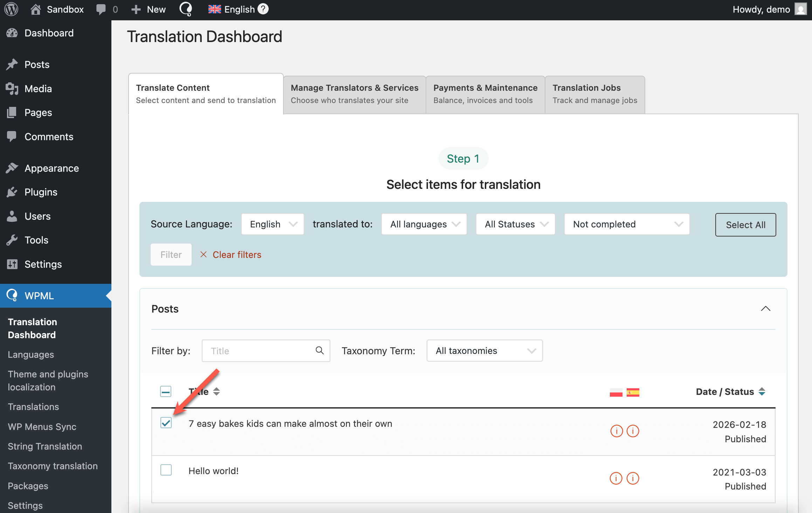812x513 pixels.
Task: Collapse the Posts section chevron
Action: (766, 309)
